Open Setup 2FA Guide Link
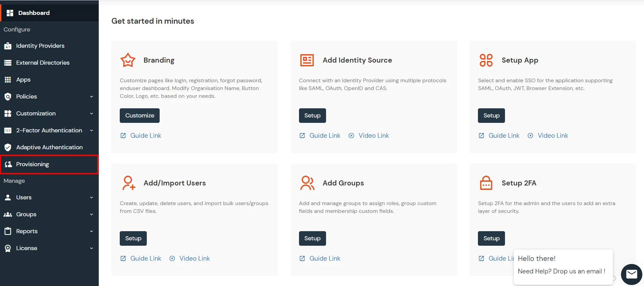This screenshot has width=644, height=286. coord(501,258)
